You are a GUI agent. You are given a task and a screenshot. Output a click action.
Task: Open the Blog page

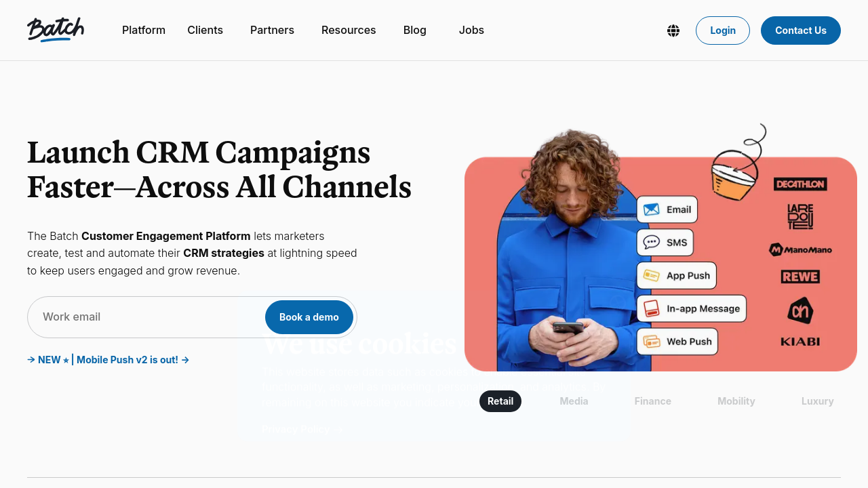point(415,30)
